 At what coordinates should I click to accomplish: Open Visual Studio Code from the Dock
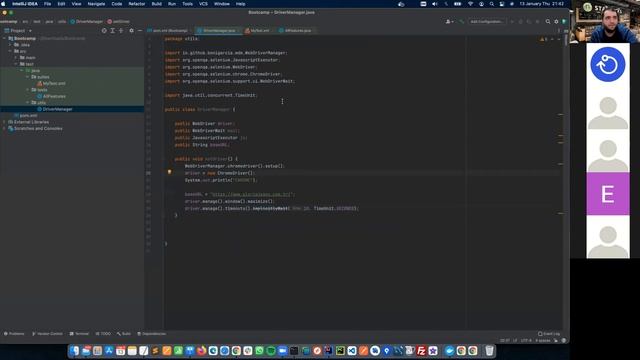pos(352,351)
